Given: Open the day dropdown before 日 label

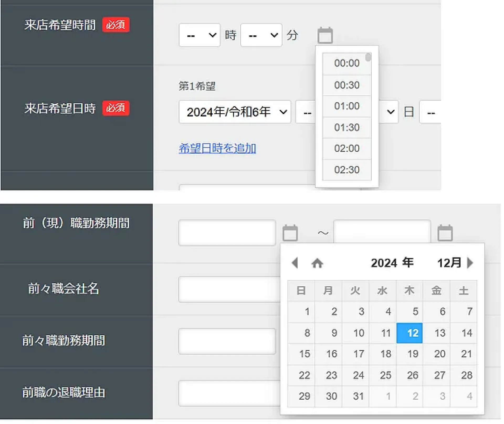Looking at the screenshot, I should coord(390,112).
